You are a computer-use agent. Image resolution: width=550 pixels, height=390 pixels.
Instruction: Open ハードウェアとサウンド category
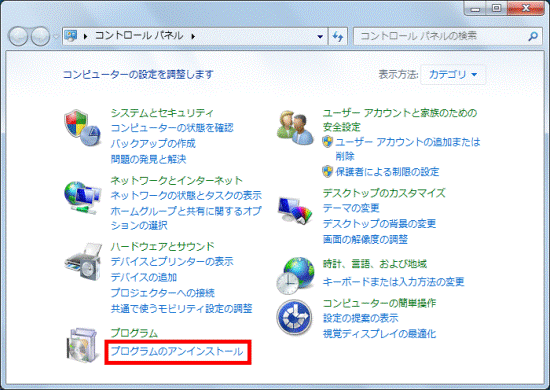click(162, 246)
